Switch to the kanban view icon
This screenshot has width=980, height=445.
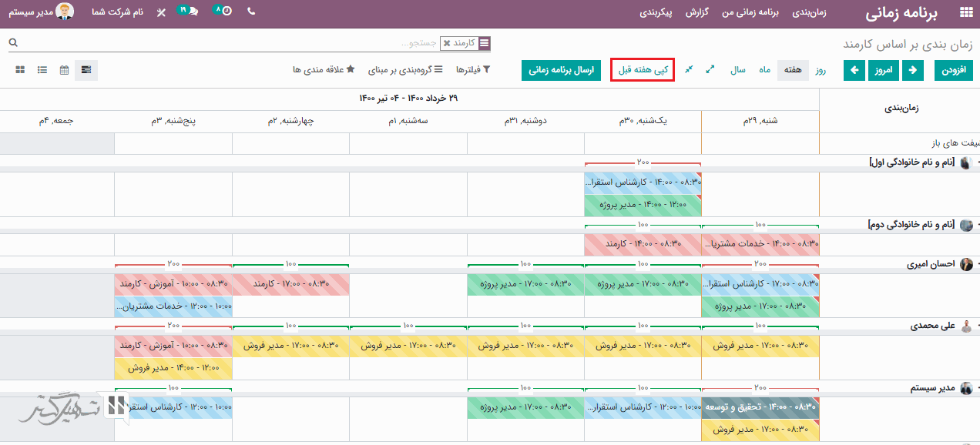(20, 70)
